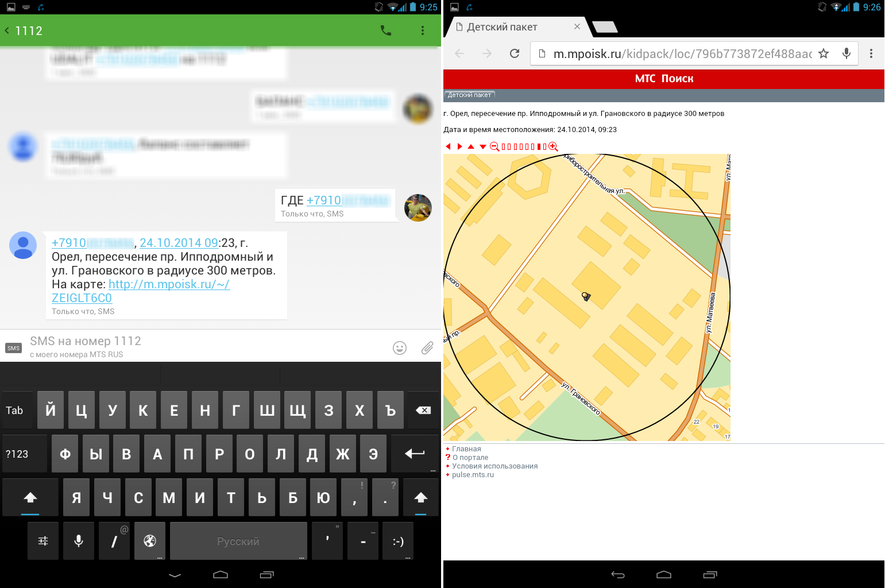Switch keyboard to ?123 symbols
885x588 pixels.
coord(25,454)
